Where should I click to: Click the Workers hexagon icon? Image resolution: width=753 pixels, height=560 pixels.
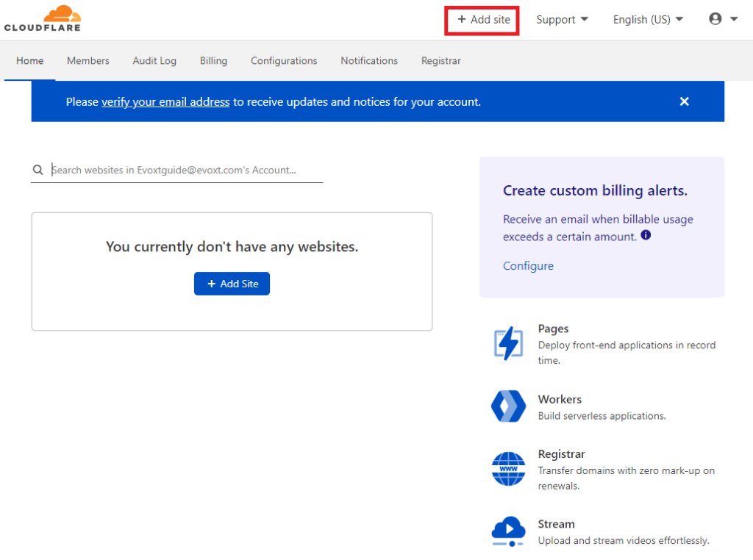[x=508, y=406]
